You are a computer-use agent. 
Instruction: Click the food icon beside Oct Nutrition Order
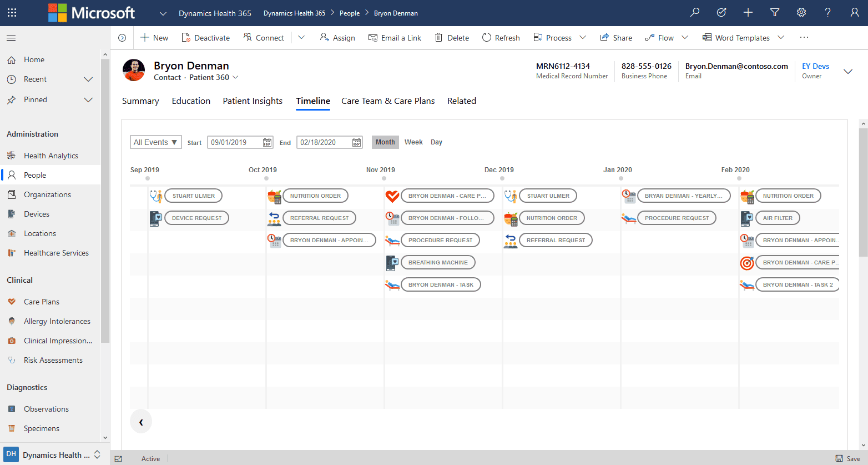pyautogui.click(x=274, y=196)
